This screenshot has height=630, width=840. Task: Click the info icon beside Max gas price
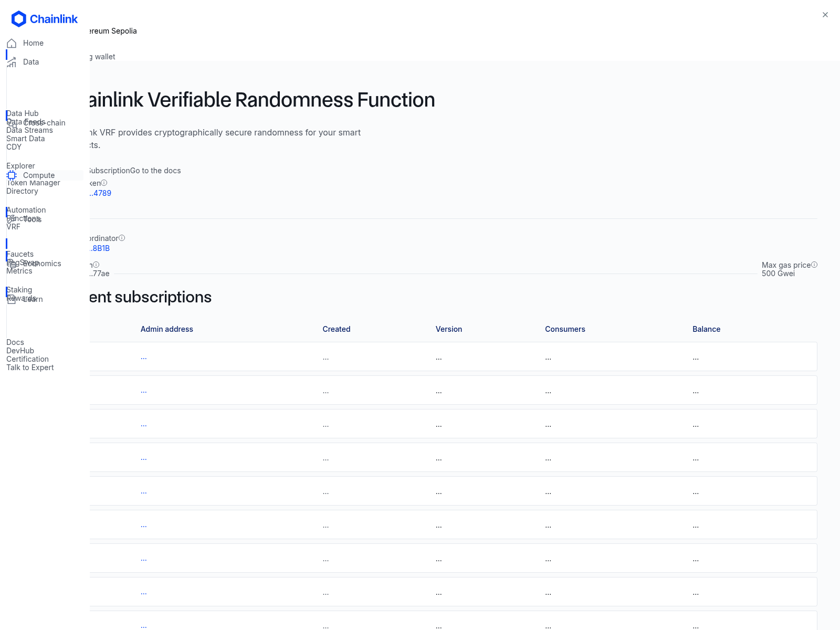point(814,265)
